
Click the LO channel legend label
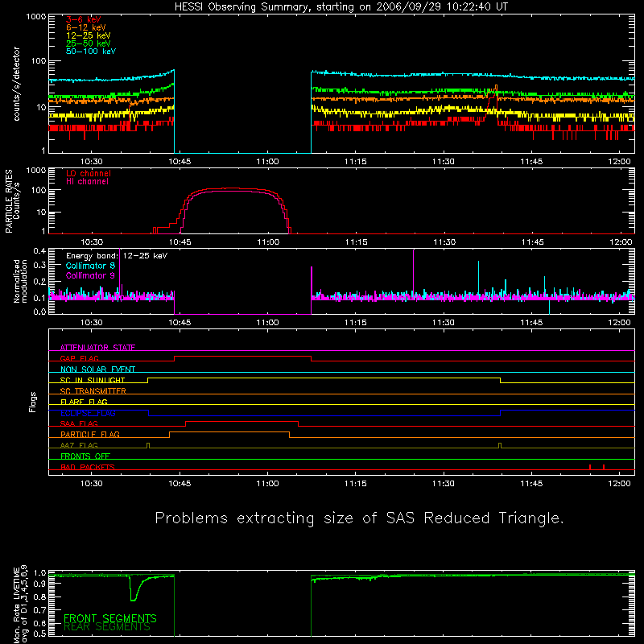89,173
